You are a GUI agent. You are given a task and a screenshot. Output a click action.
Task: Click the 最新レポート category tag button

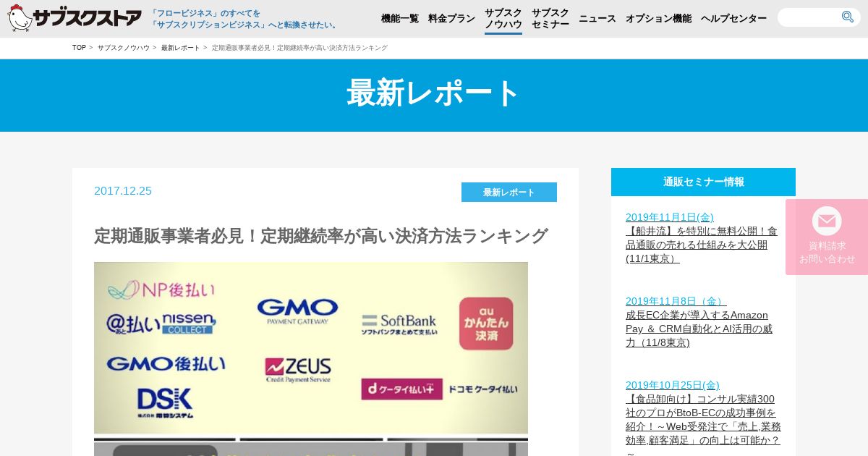point(509,192)
